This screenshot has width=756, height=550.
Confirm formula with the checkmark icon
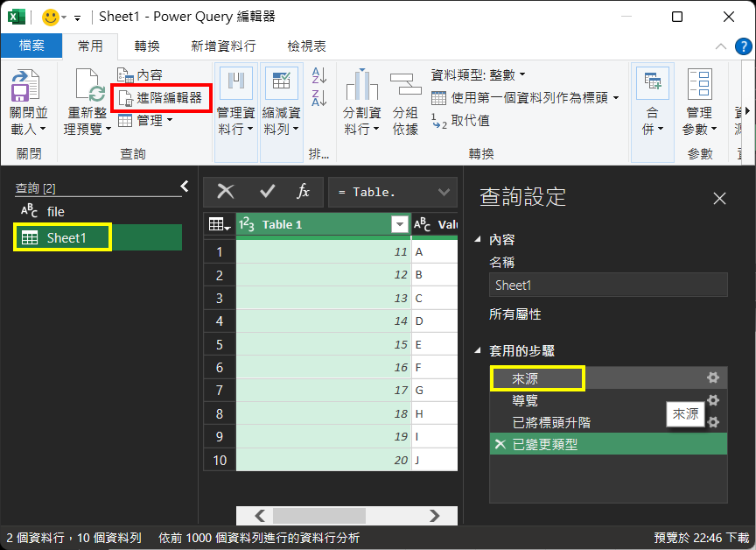[x=268, y=192]
